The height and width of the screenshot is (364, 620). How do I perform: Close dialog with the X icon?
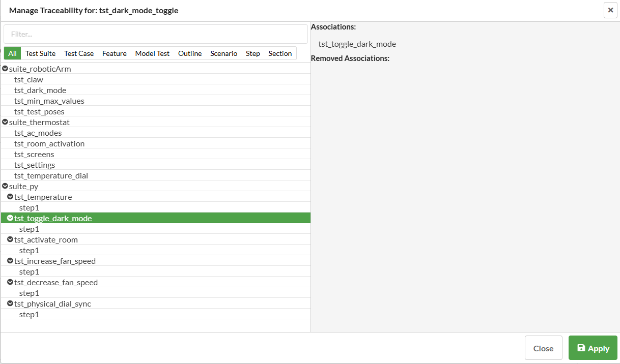pyautogui.click(x=610, y=10)
